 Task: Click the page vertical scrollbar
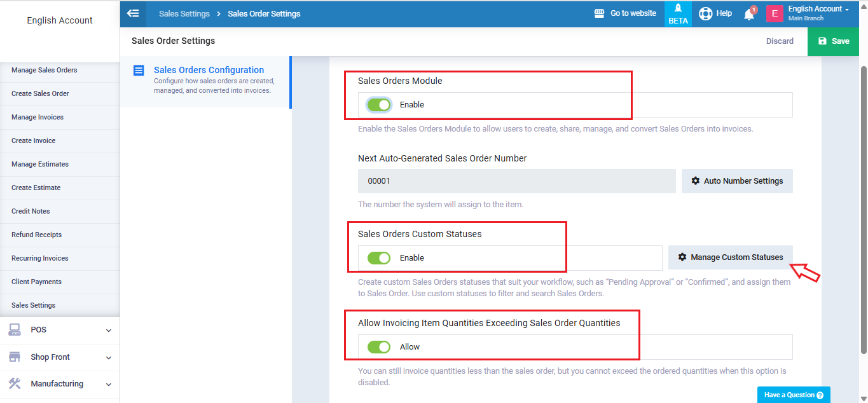point(863,210)
